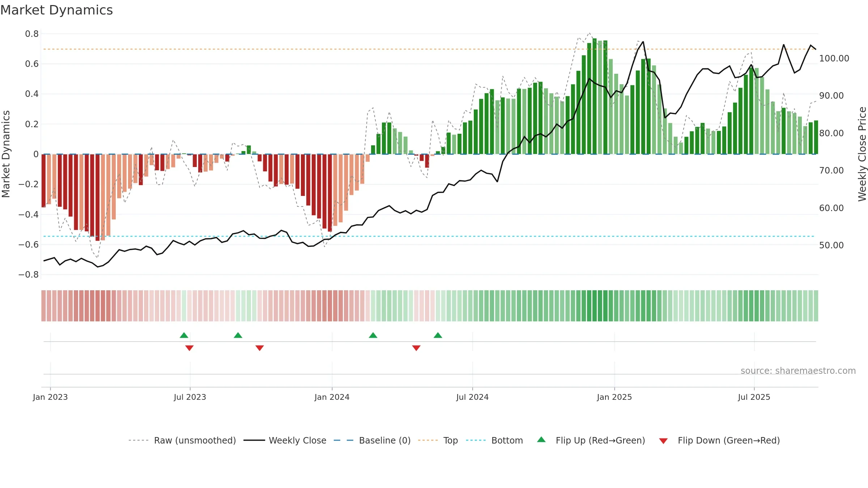
Task: Click the green flip-up marker near May 2024
Action: click(x=438, y=335)
